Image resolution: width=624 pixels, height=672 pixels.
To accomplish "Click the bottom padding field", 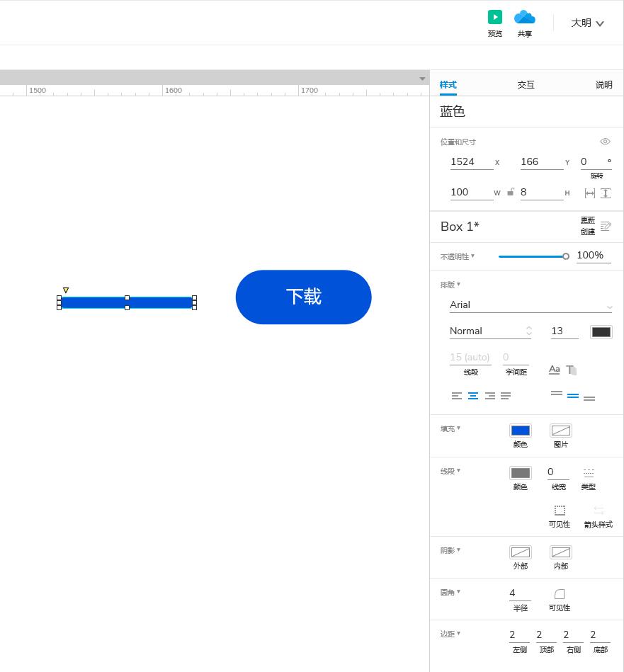I will tap(600, 635).
